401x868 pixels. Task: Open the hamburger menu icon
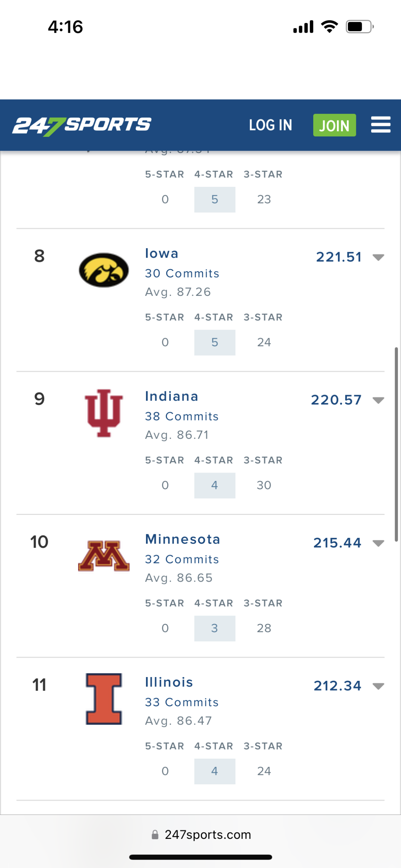[381, 125]
